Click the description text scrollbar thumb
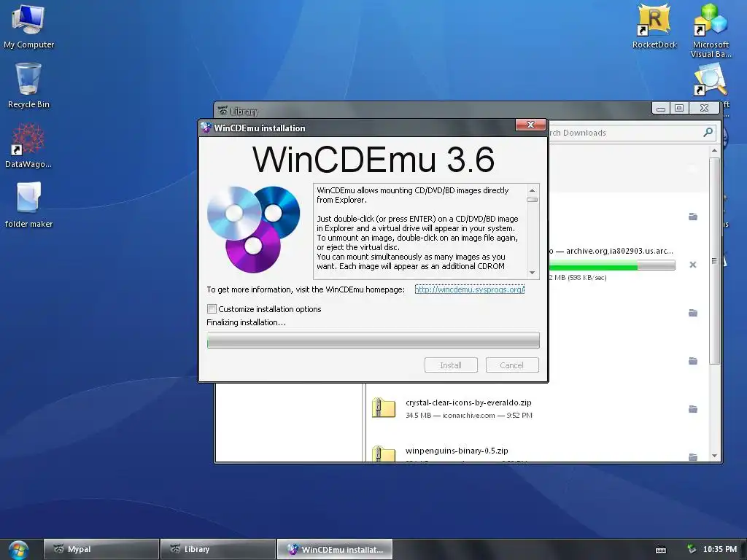Viewport: 747px width, 560px height. pos(532,200)
